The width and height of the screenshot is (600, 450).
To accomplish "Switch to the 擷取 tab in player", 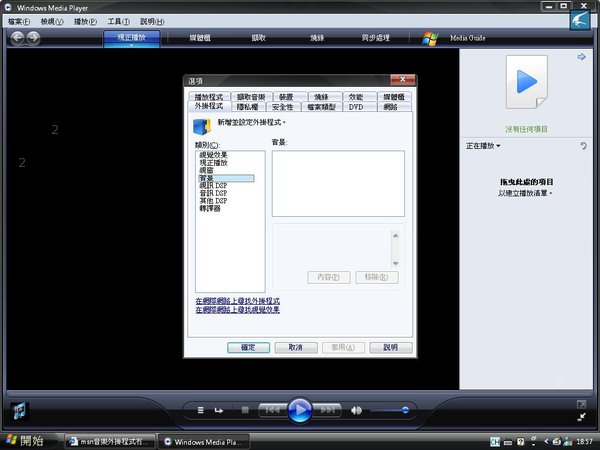I will (258, 38).
